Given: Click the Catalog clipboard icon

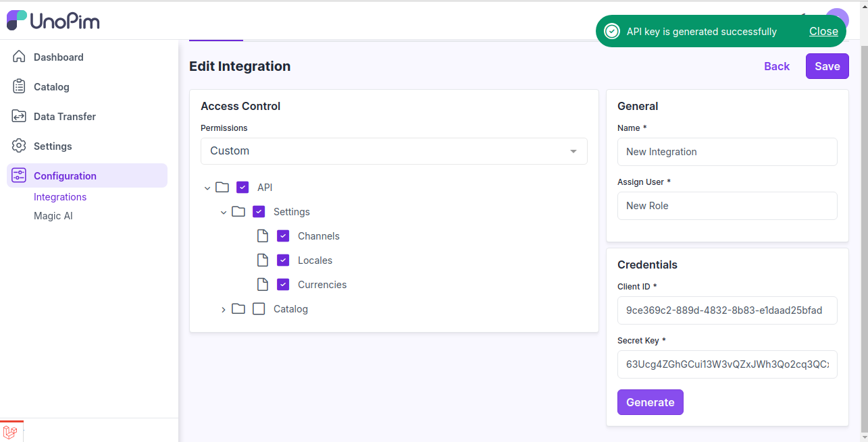Looking at the screenshot, I should (x=19, y=87).
